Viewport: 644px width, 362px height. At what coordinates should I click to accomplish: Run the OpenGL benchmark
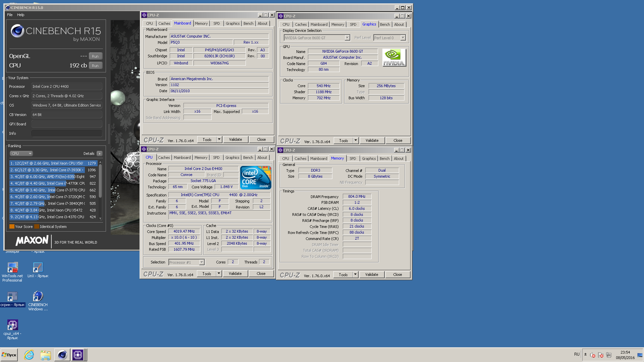click(95, 56)
